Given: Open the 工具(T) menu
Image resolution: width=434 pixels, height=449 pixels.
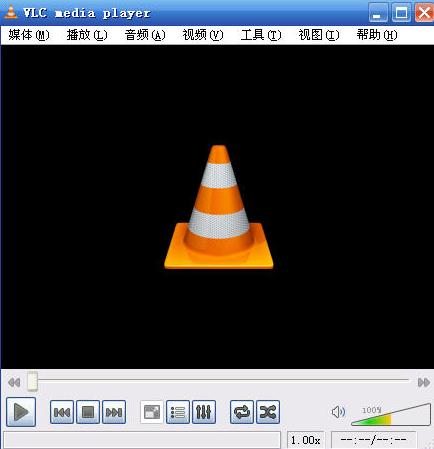Looking at the screenshot, I should coord(261,35).
